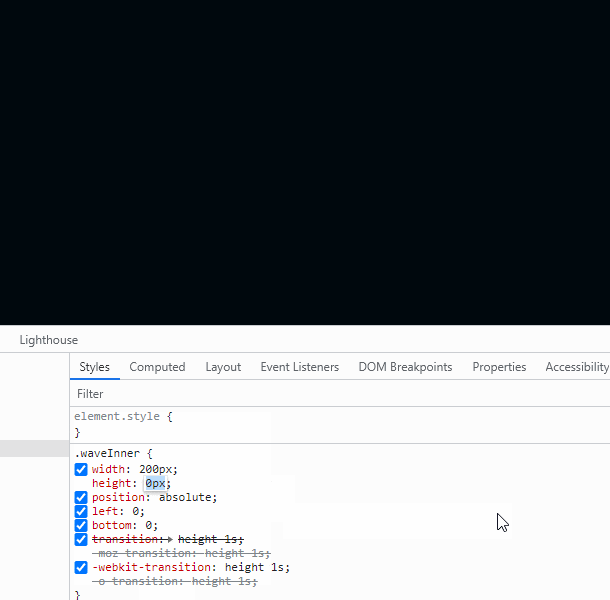Uncheck the -webkit-transition declaration
Screen dimensions: 610x600
(81, 567)
